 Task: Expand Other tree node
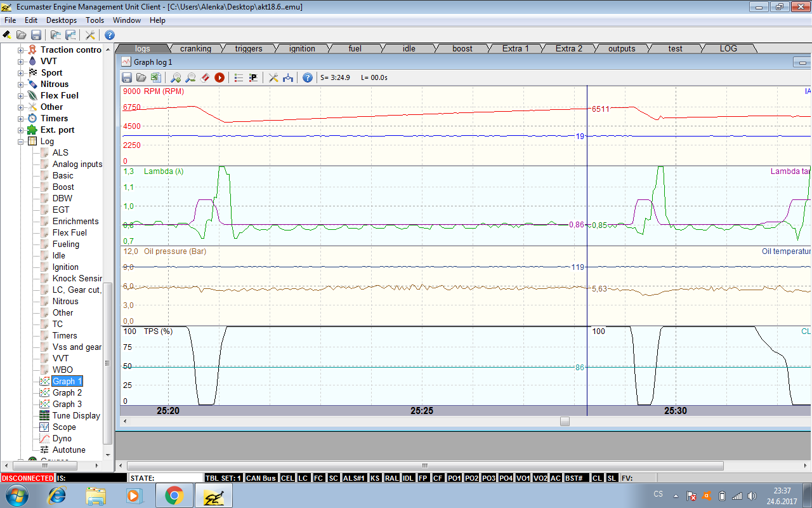click(21, 107)
